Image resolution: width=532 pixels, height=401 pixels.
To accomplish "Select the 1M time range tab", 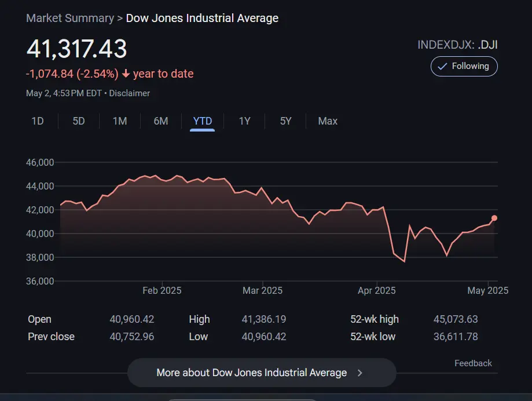I will pyautogui.click(x=119, y=121).
